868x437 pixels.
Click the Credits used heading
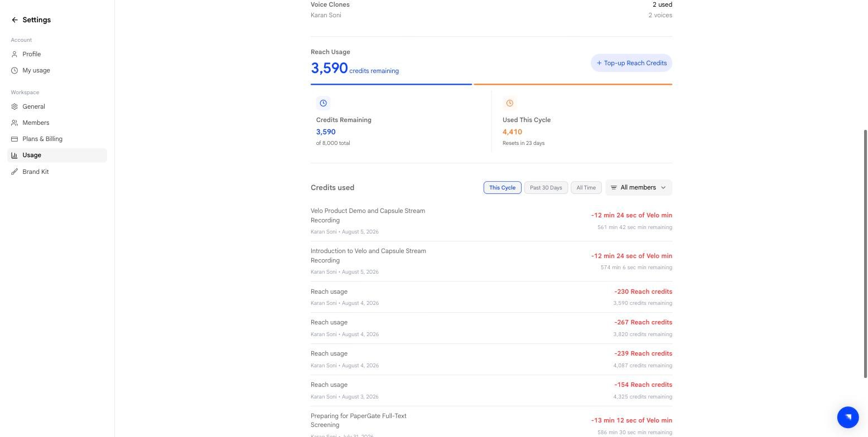click(x=332, y=188)
